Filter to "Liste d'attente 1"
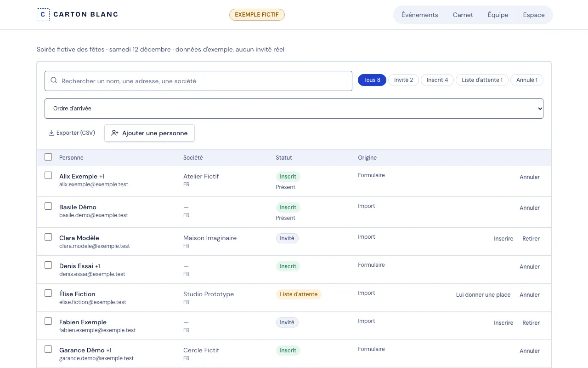Screen dimensions: 588x368 [482, 80]
